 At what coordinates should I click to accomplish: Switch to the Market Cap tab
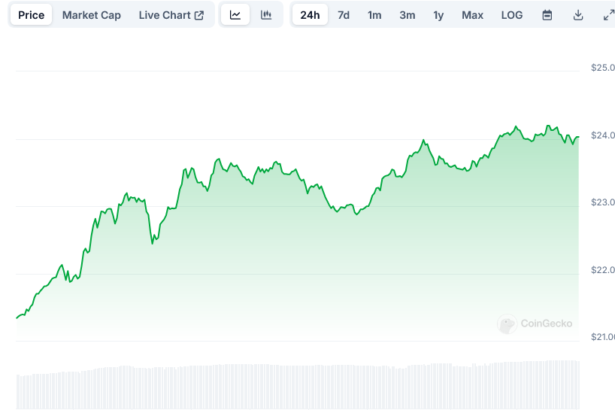point(91,15)
